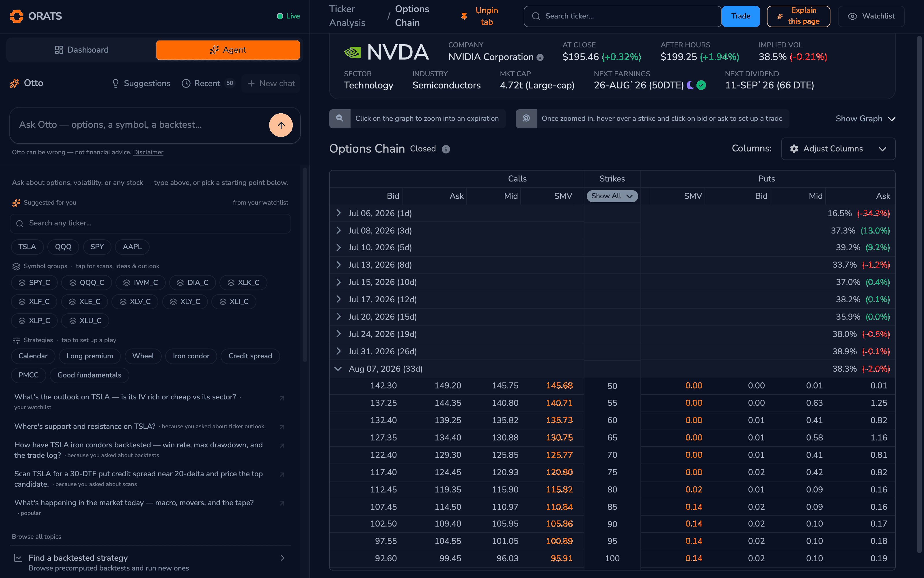
Task: Click the earnings verified checkmark icon
Action: pyautogui.click(x=701, y=85)
